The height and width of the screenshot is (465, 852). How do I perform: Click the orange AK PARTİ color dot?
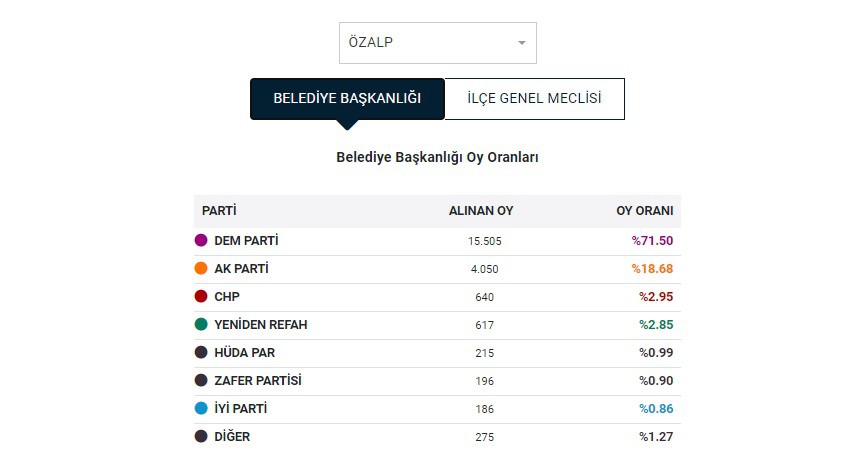201,268
